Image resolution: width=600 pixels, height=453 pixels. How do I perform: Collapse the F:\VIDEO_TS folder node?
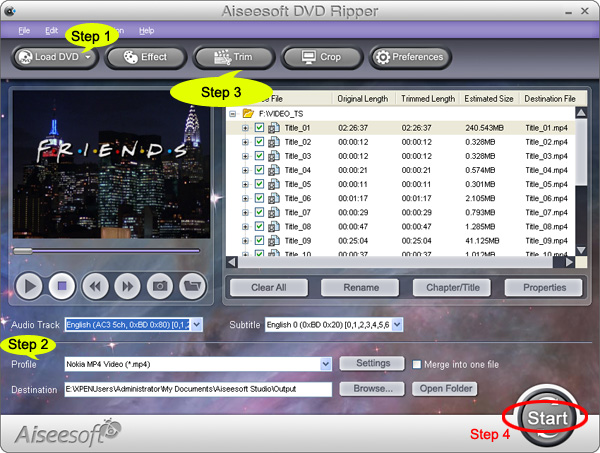click(x=233, y=114)
